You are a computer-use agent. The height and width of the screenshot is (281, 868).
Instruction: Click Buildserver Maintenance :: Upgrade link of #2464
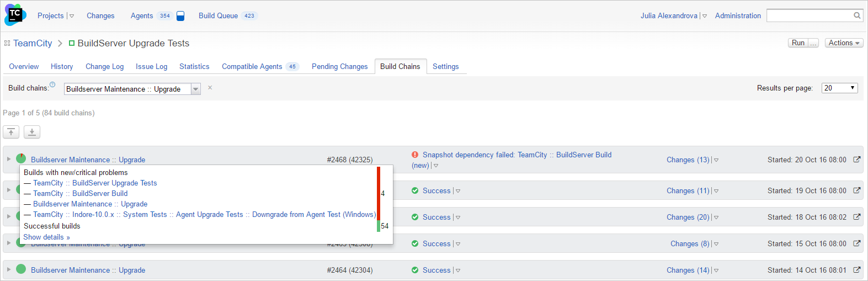click(x=88, y=270)
